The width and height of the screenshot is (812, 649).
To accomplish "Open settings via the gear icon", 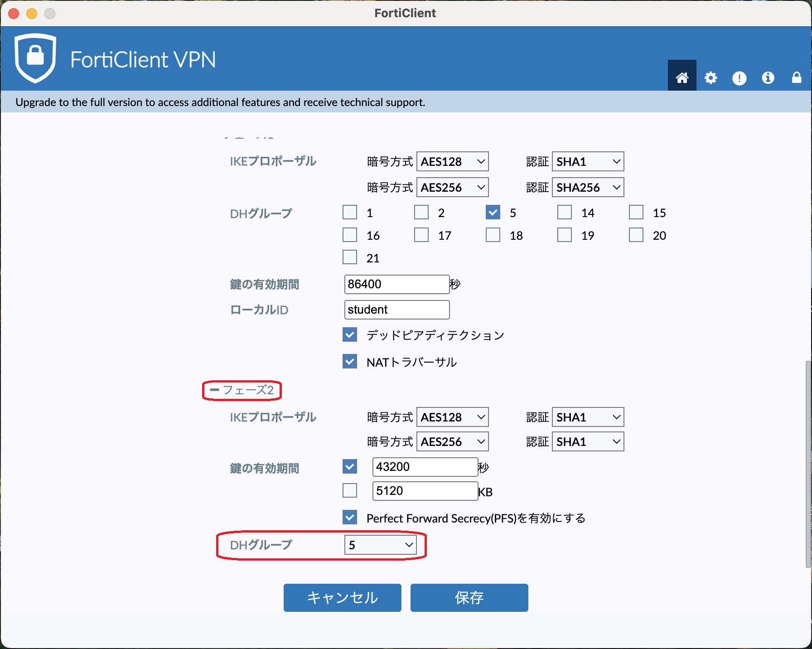I will point(710,77).
